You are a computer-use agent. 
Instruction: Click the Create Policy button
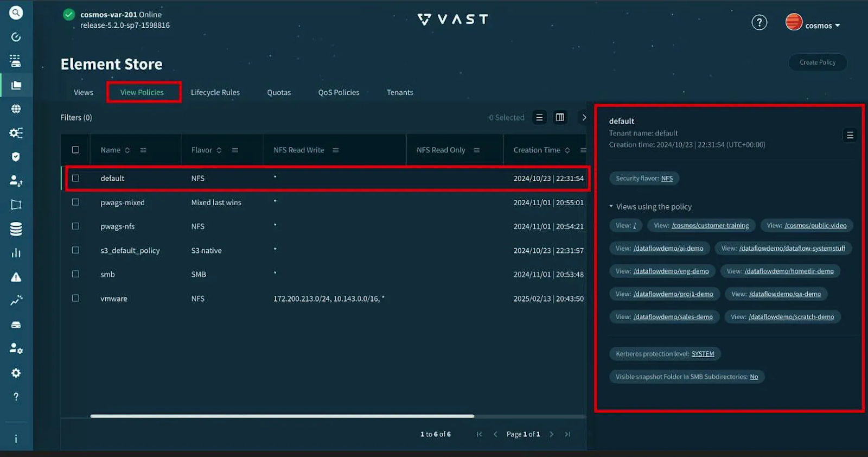[x=818, y=62]
